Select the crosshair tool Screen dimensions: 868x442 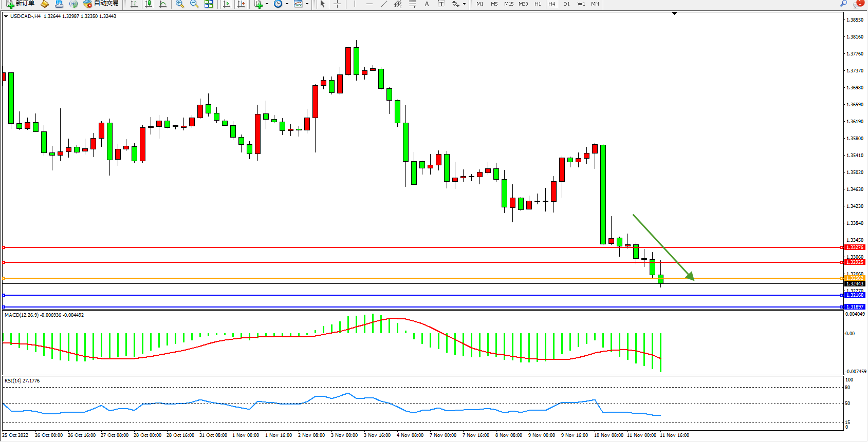[x=337, y=4]
